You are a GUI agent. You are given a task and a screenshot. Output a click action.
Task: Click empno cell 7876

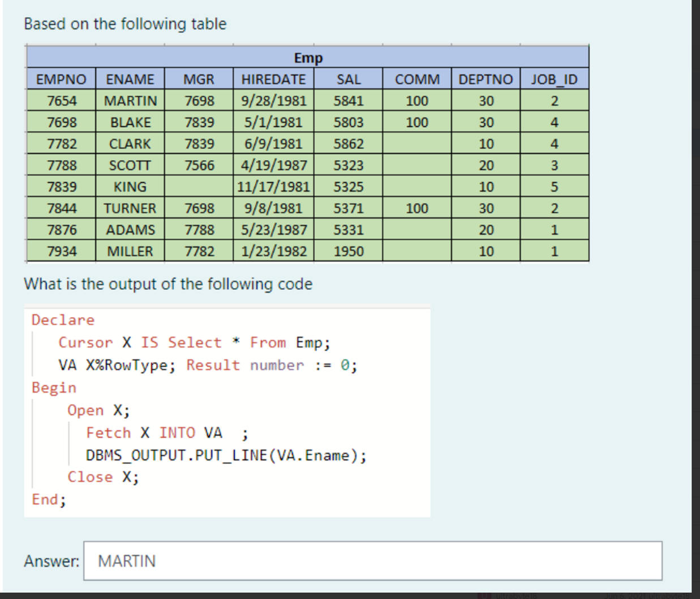click(x=61, y=230)
